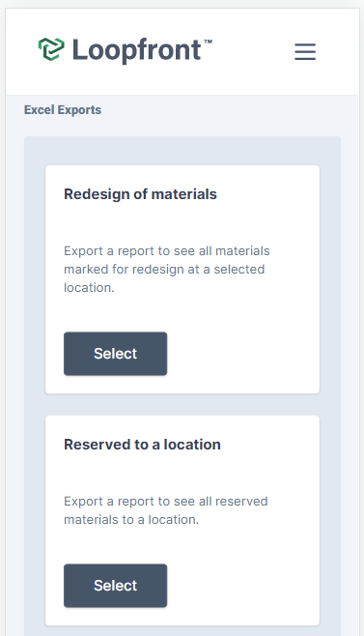
Task: Select the Redesign of materials export
Action: (116, 354)
